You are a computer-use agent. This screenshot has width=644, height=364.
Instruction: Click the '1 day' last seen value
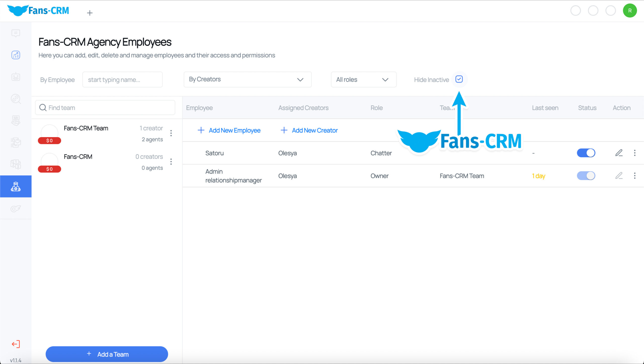click(x=539, y=176)
